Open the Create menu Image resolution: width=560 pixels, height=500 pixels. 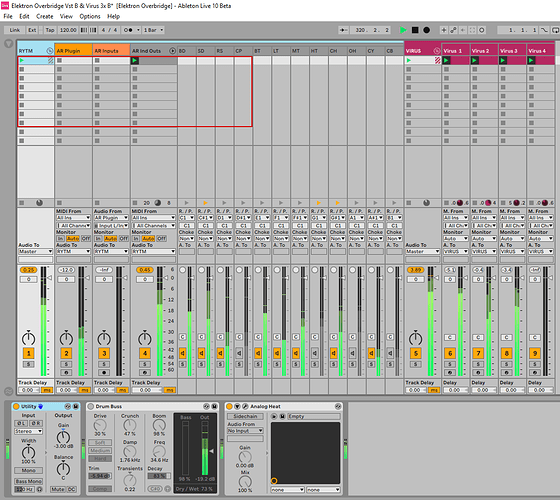tap(45, 16)
